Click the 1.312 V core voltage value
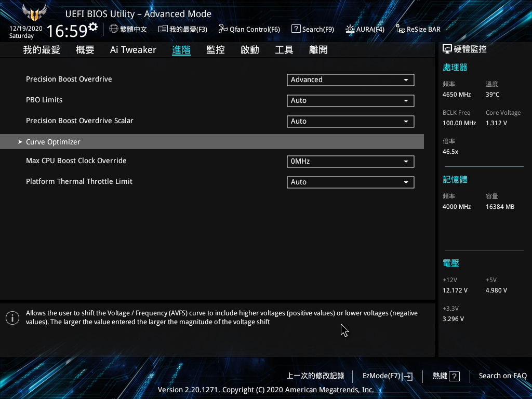The image size is (532, 399). pos(496,123)
